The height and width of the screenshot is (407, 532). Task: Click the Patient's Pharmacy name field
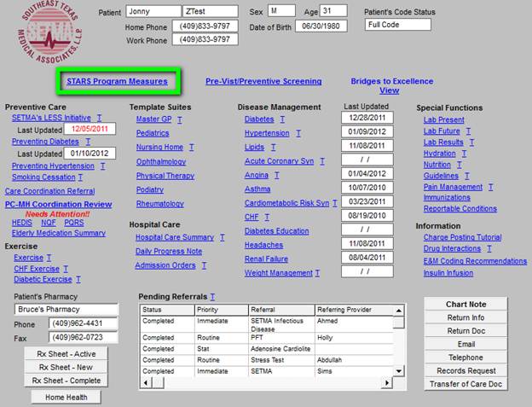click(x=66, y=310)
